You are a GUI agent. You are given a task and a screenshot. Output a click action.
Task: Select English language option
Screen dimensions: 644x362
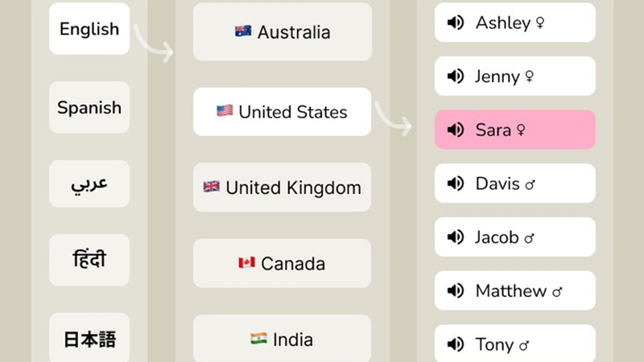(89, 29)
